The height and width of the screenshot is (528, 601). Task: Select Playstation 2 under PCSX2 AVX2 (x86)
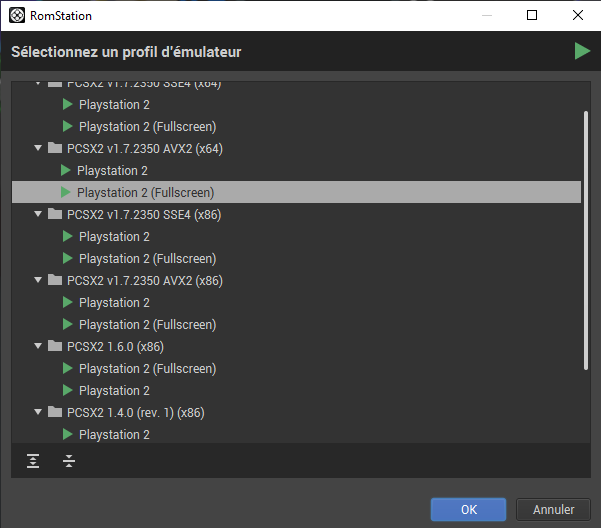click(114, 303)
